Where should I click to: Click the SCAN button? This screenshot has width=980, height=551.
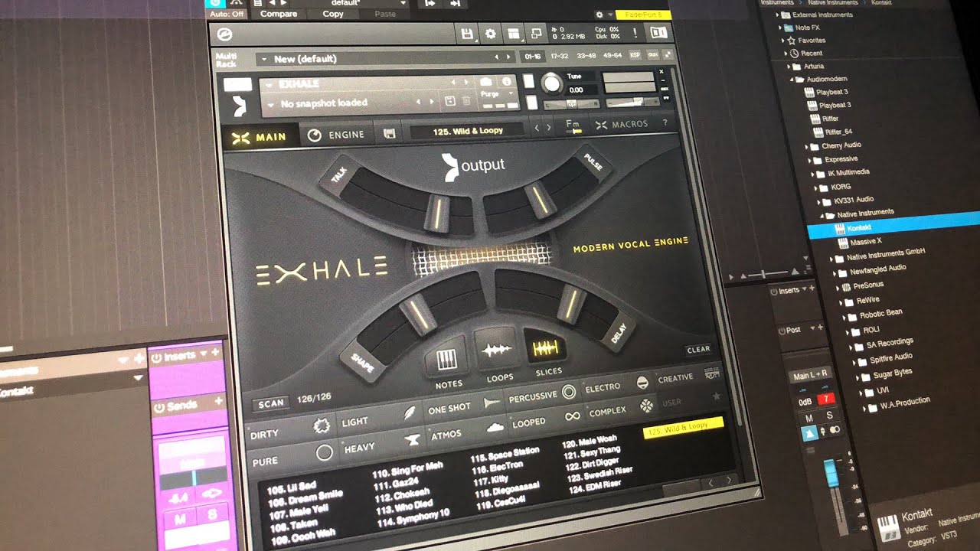271,403
